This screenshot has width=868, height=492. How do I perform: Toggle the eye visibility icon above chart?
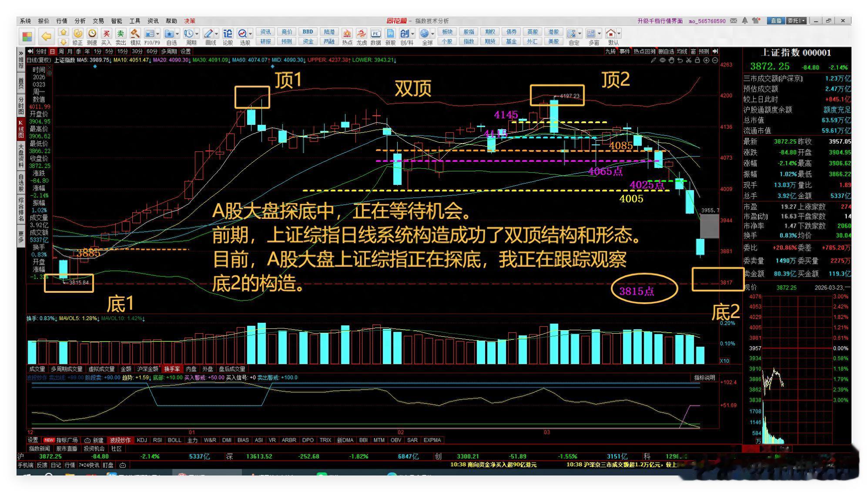(662, 60)
